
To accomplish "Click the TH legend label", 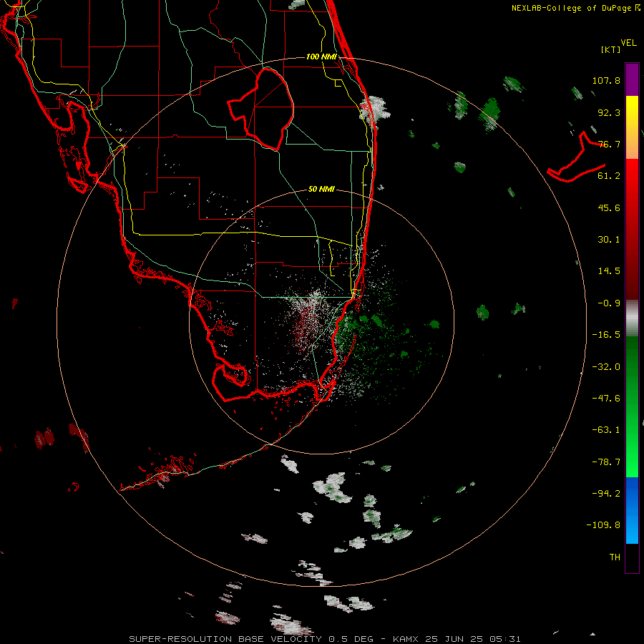I will [615, 557].
